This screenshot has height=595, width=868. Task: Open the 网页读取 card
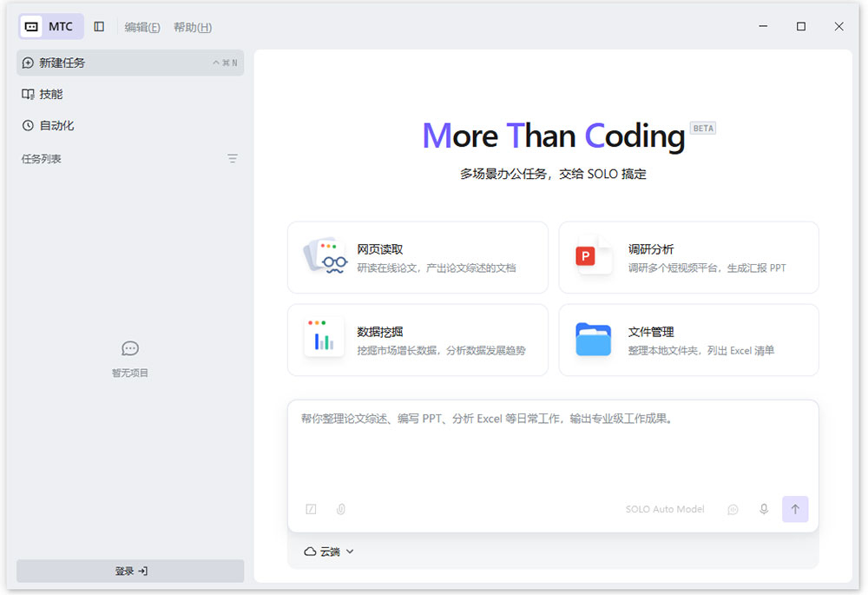418,258
